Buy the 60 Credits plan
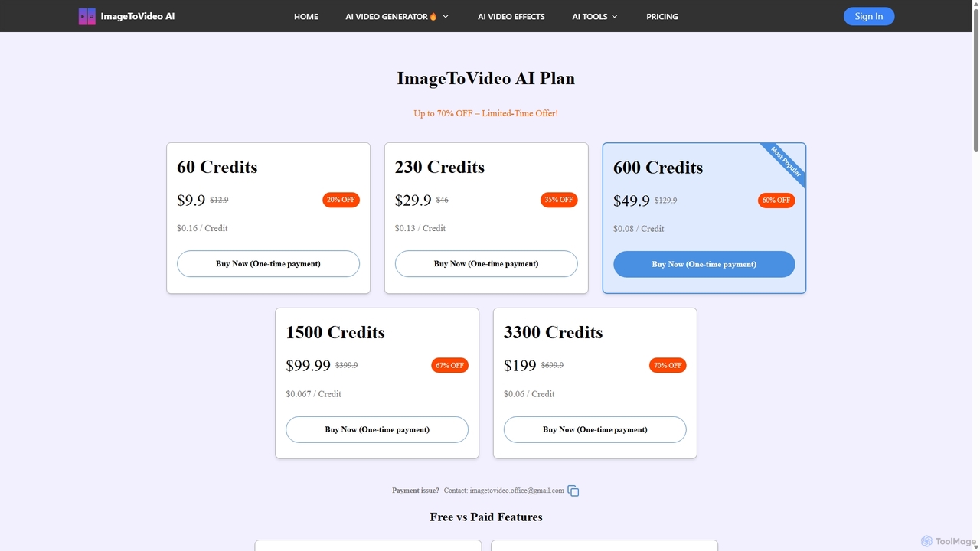 pos(268,263)
